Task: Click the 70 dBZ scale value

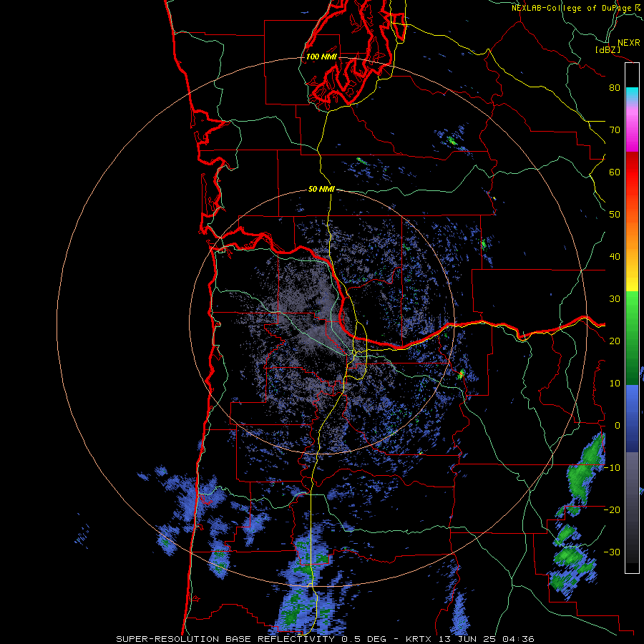Action: click(615, 130)
